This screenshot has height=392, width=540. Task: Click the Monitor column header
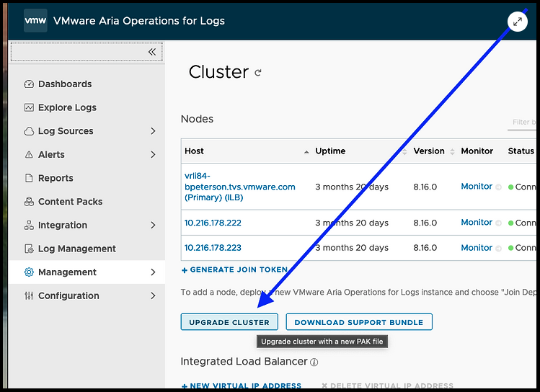pos(477,151)
